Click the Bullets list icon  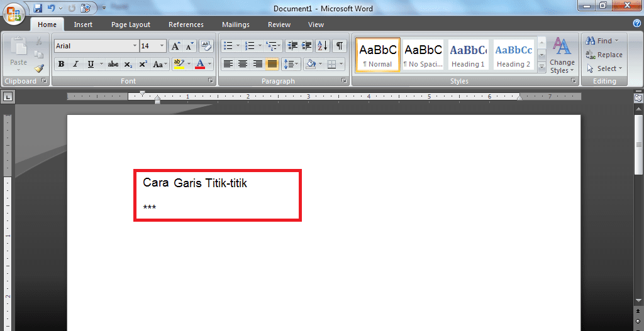(228, 45)
